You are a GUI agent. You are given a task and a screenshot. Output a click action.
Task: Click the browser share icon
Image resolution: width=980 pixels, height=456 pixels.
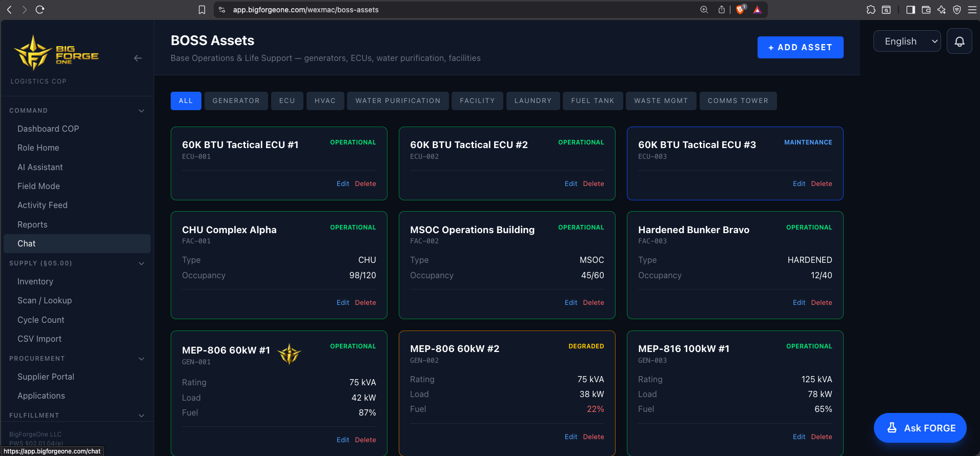(x=722, y=10)
